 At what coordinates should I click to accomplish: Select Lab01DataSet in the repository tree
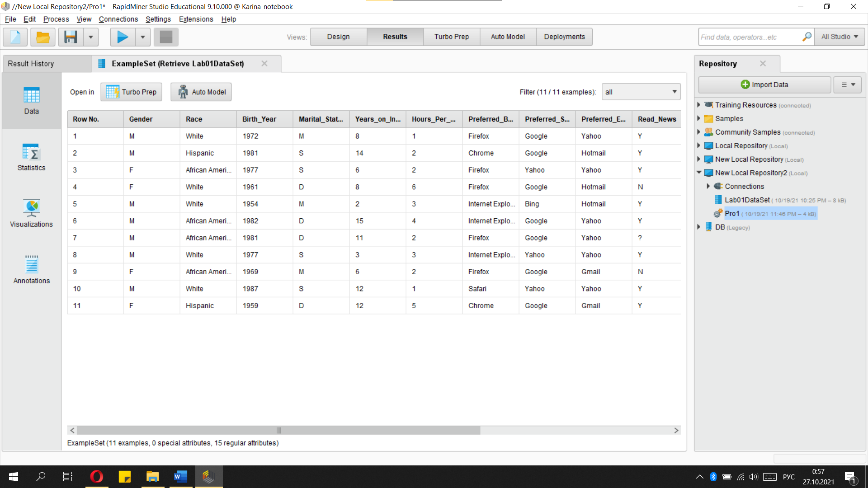(x=747, y=200)
